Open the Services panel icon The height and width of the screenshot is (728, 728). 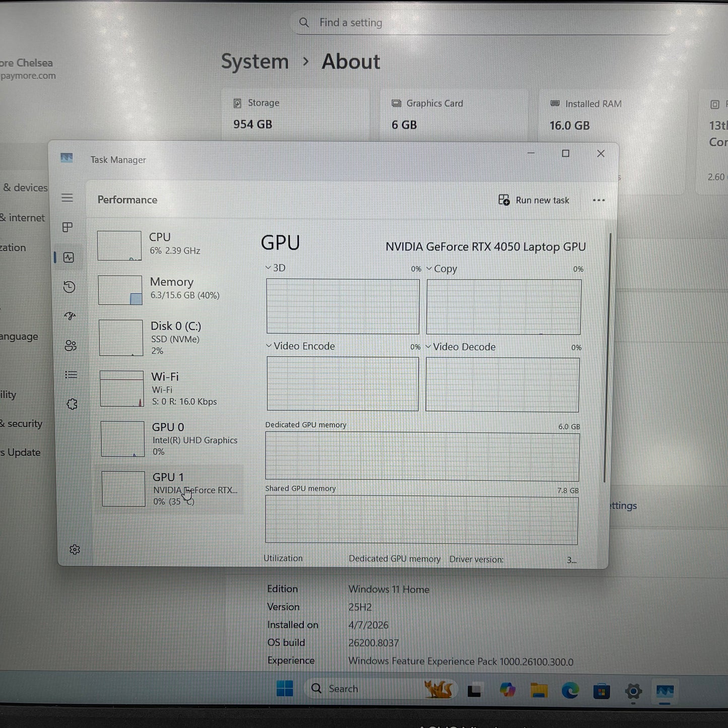click(x=71, y=404)
